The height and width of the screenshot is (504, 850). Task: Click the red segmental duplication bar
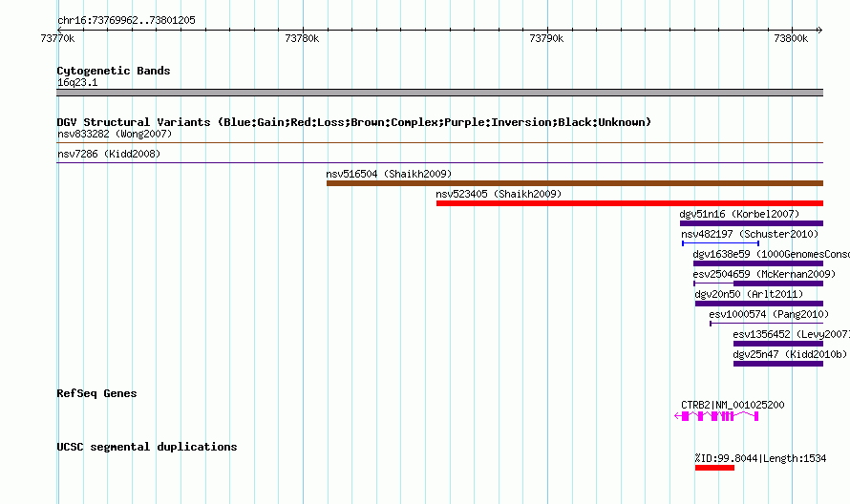point(714,468)
